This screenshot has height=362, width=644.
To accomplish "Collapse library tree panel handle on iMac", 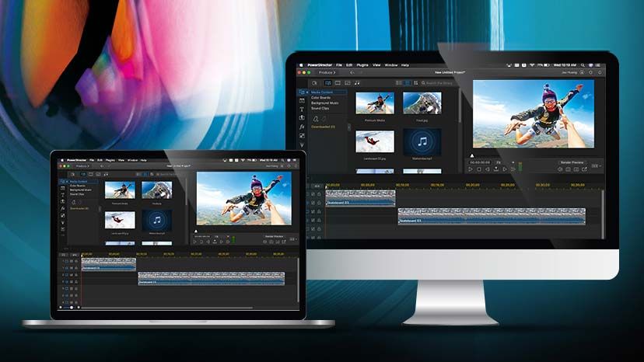I will (x=349, y=127).
